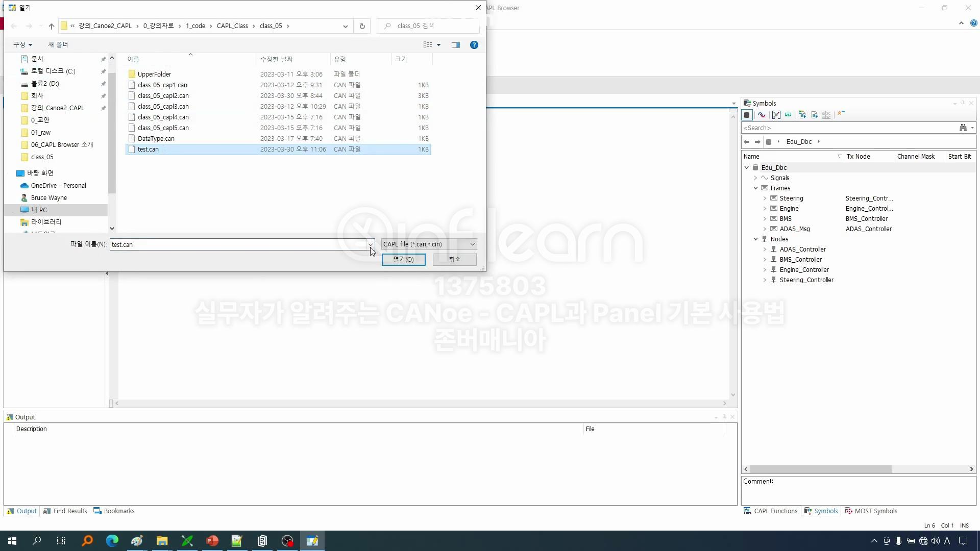980x551 pixels.
Task: Click the refresh button next to address bar
Action: click(362, 26)
